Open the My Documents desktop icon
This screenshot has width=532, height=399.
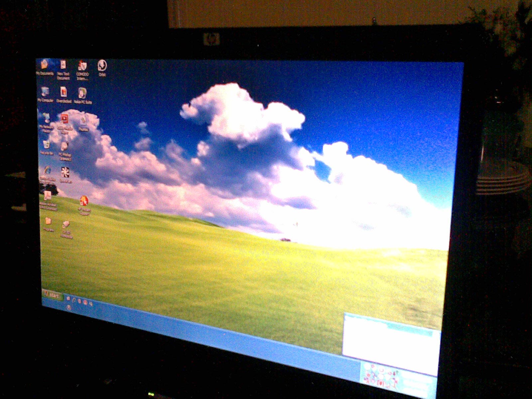[x=45, y=67]
